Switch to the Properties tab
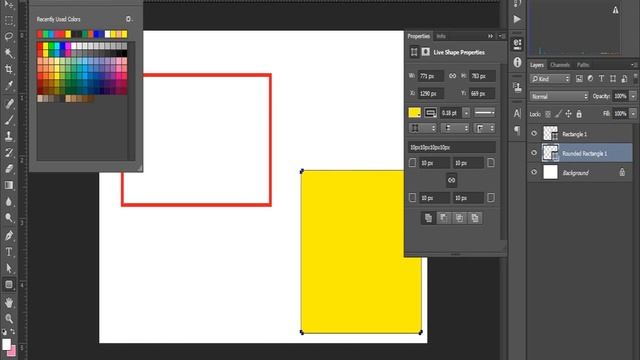 tap(419, 36)
